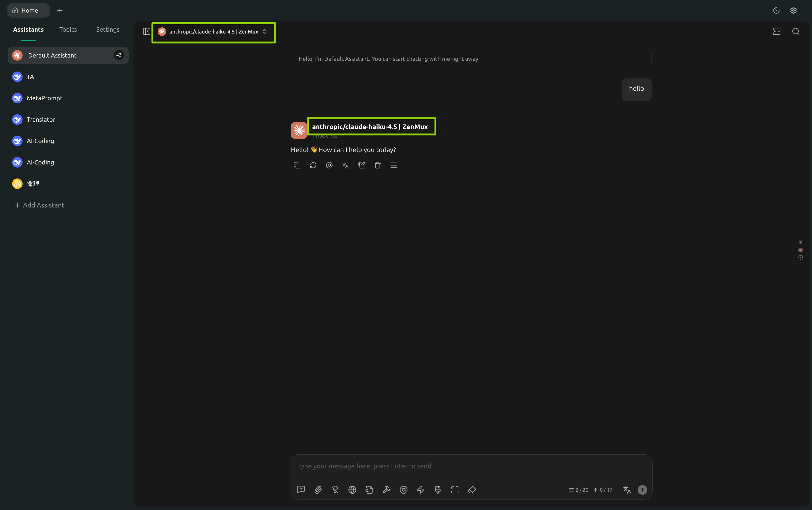This screenshot has width=812, height=510.
Task: Click the brush icon in the input toolbar
Action: coord(438,490)
